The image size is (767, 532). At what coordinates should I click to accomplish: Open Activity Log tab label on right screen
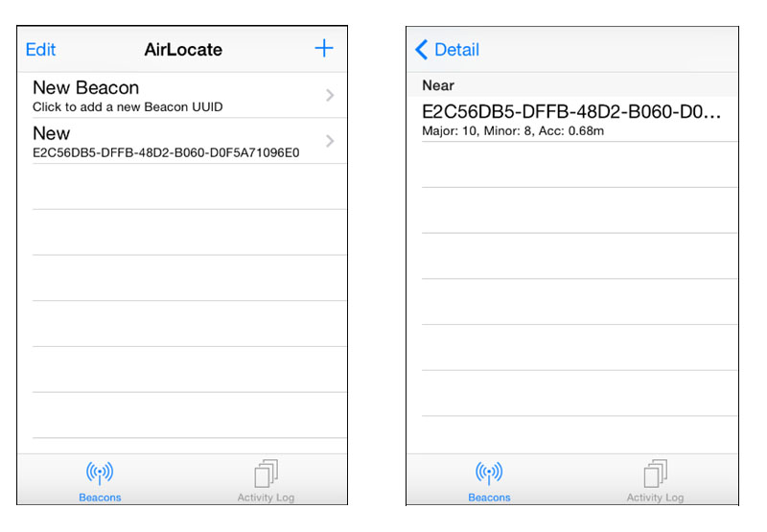point(655,497)
